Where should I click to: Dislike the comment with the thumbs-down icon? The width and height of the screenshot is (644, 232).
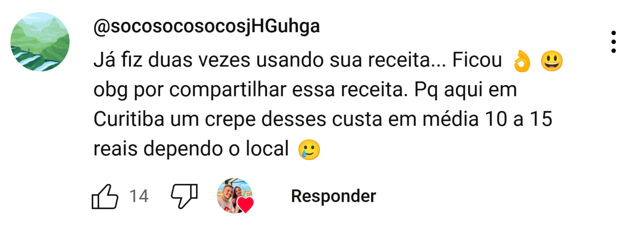[x=184, y=196]
